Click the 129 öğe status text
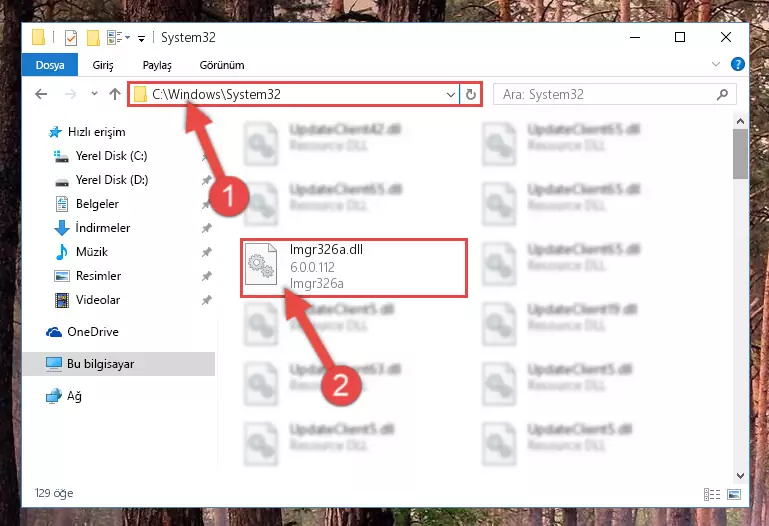The height and width of the screenshot is (526, 769). point(54,493)
